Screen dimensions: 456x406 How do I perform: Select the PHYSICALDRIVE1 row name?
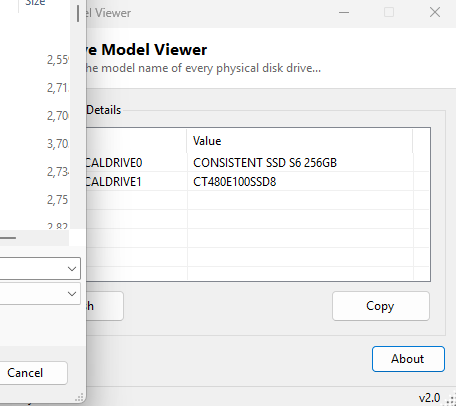coord(114,182)
